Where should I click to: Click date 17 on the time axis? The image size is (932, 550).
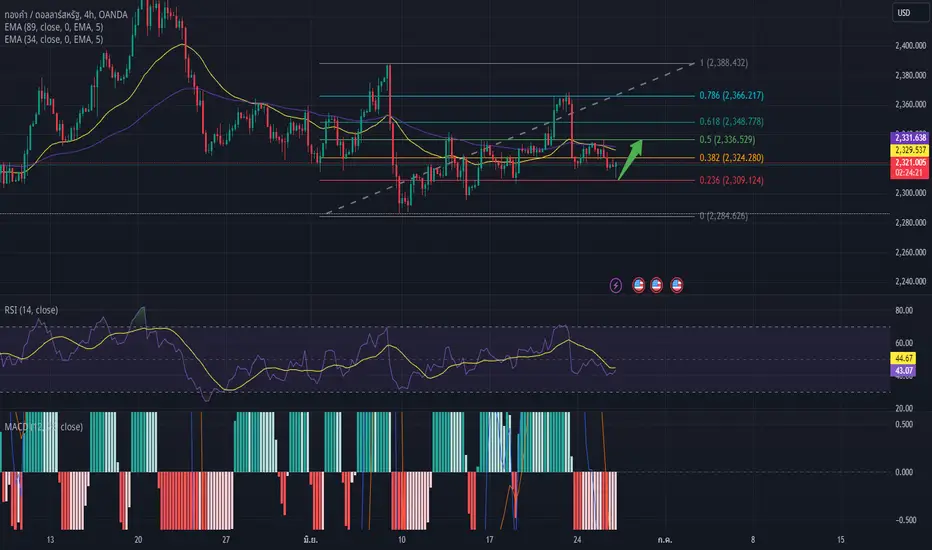coord(489,540)
